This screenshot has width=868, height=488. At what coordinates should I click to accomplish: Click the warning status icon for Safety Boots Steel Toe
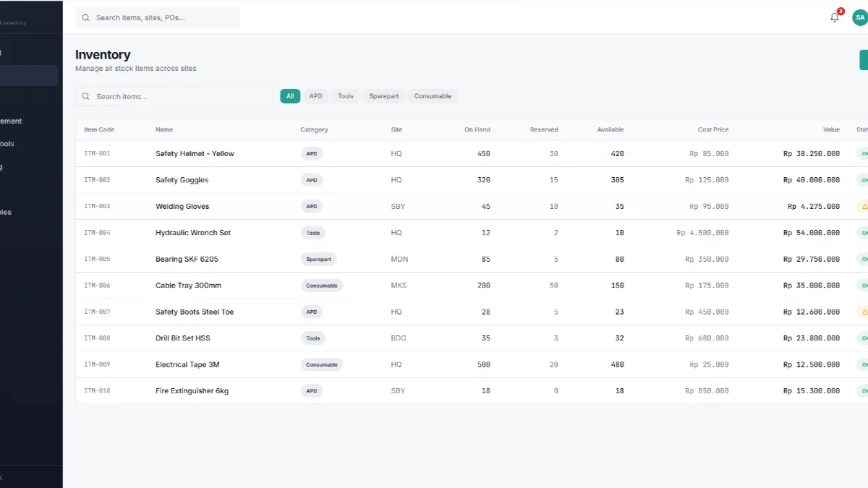(863, 312)
